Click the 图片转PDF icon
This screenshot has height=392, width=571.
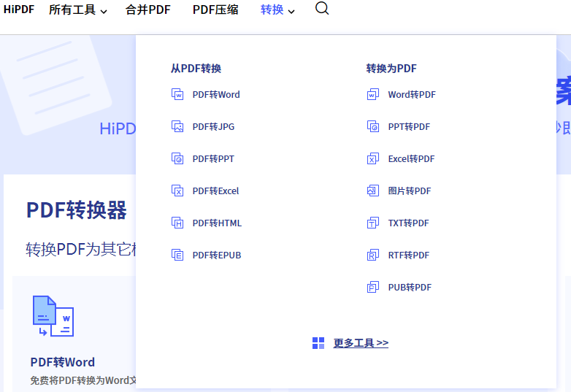tap(373, 191)
